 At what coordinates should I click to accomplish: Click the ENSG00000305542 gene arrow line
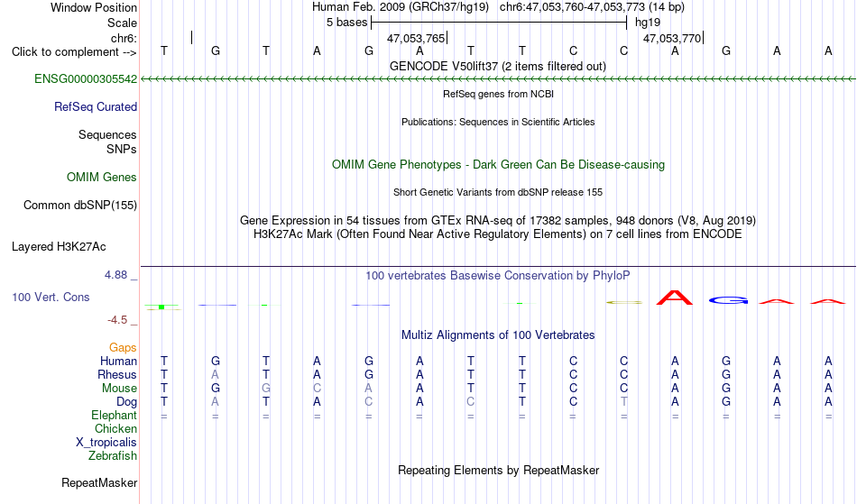(498, 79)
